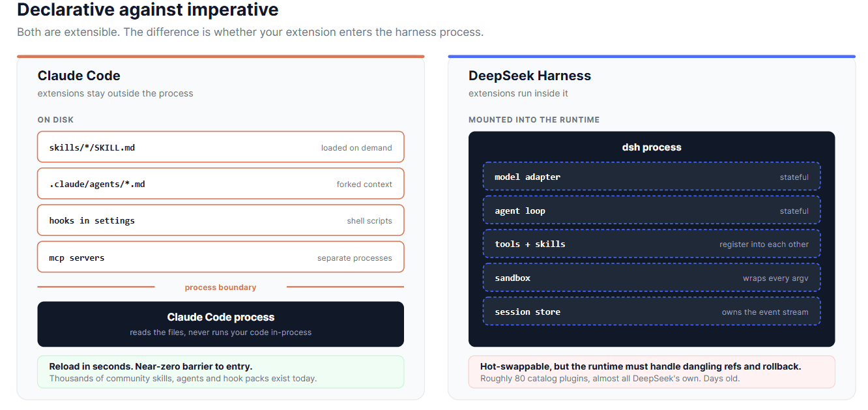
Task: Click the hooks in settings row
Action: pos(221,220)
